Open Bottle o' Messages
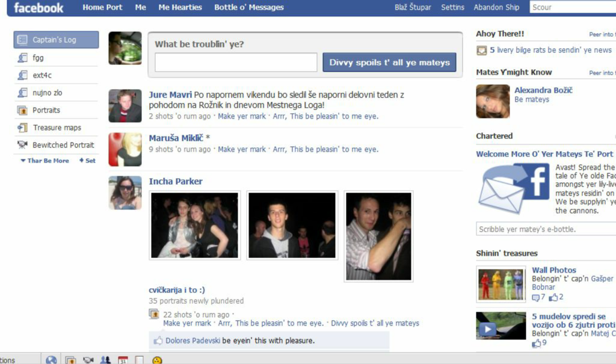Viewport: 616px width, 364px height. point(248,7)
